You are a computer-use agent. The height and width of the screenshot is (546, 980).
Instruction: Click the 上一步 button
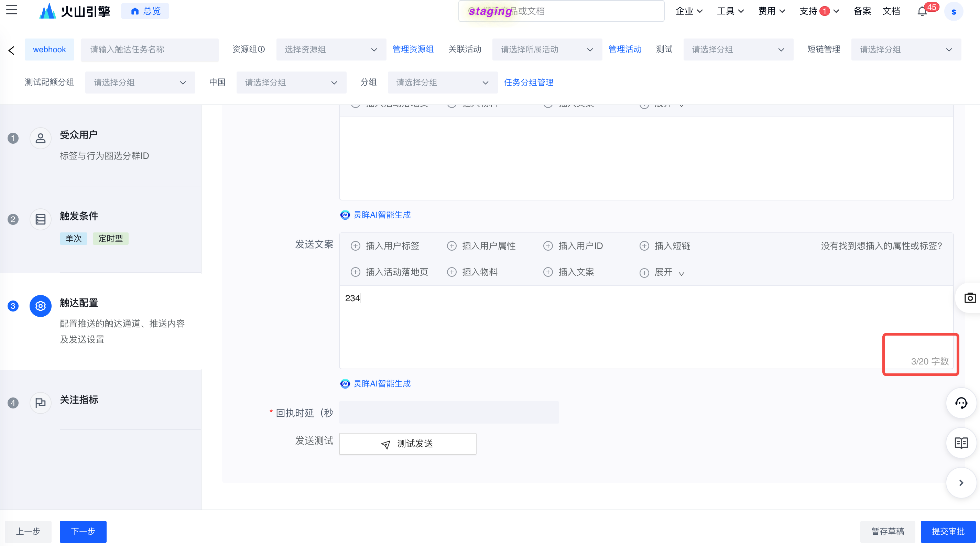pos(28,532)
